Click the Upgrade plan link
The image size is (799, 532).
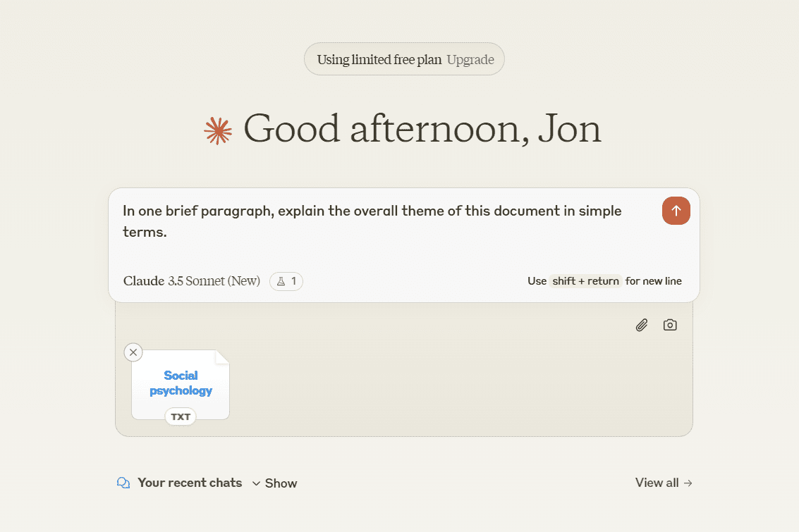[x=470, y=59]
